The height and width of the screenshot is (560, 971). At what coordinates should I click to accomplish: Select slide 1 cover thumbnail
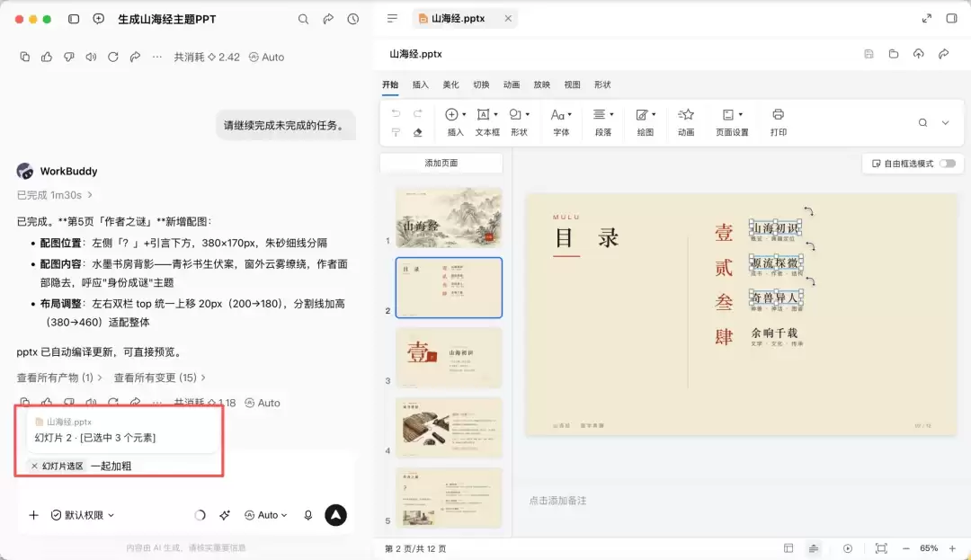tap(449, 218)
